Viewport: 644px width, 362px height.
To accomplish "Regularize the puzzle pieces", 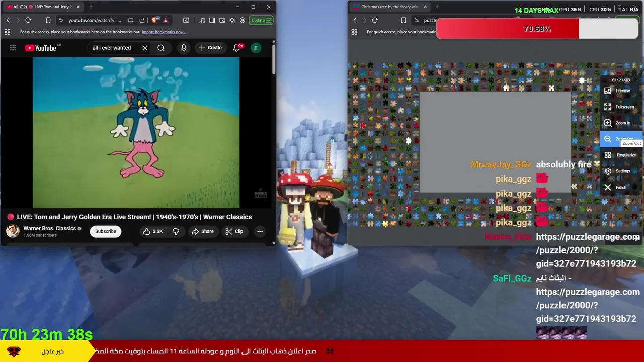I will (x=621, y=155).
